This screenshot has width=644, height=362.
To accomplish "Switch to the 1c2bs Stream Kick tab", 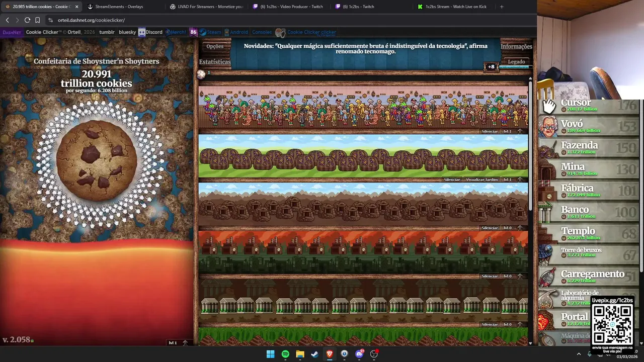I will pos(453,7).
